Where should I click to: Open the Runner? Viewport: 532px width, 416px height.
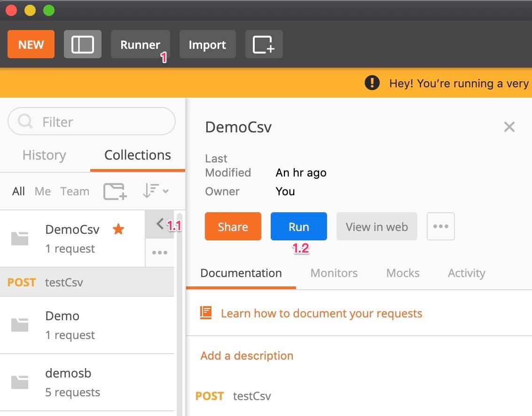(x=140, y=45)
